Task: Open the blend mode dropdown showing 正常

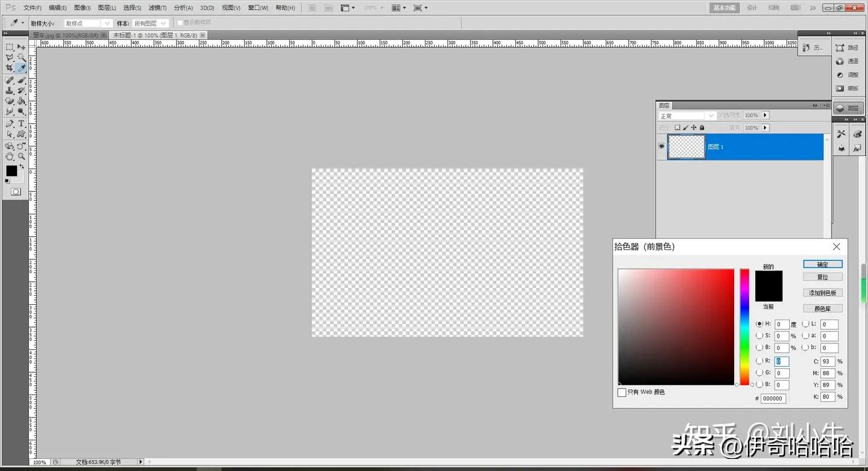Action: pos(687,115)
